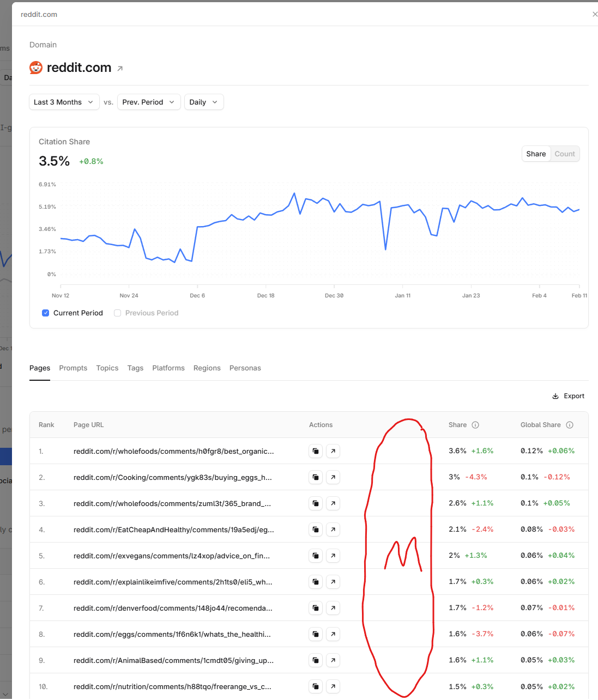Click the Jan 11 point on chart axis
The height and width of the screenshot is (700, 598).
click(403, 295)
